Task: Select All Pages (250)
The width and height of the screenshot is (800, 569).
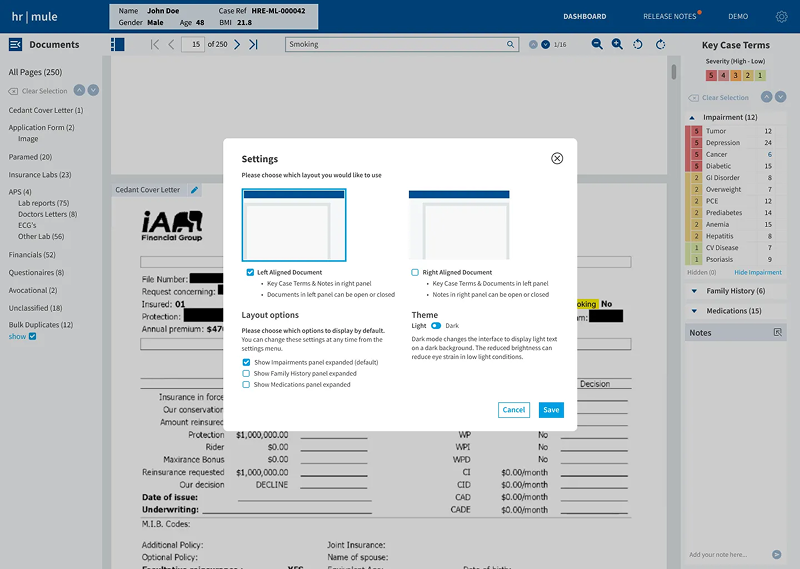Action: [35, 72]
